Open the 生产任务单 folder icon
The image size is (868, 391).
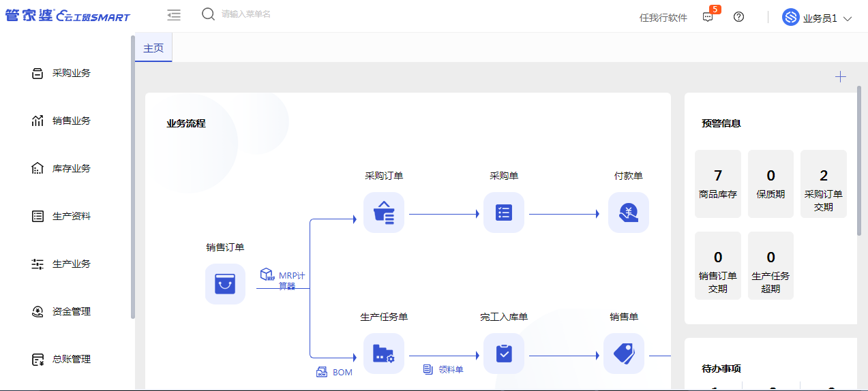pyautogui.click(x=384, y=354)
